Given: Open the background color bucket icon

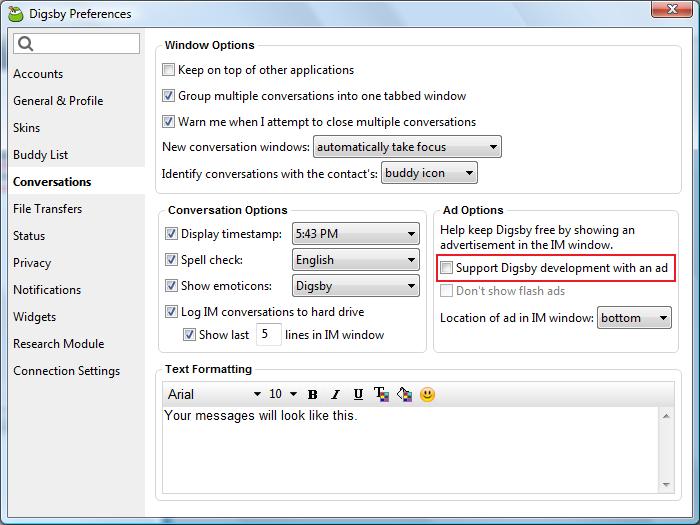Looking at the screenshot, I should pyautogui.click(x=404, y=394).
